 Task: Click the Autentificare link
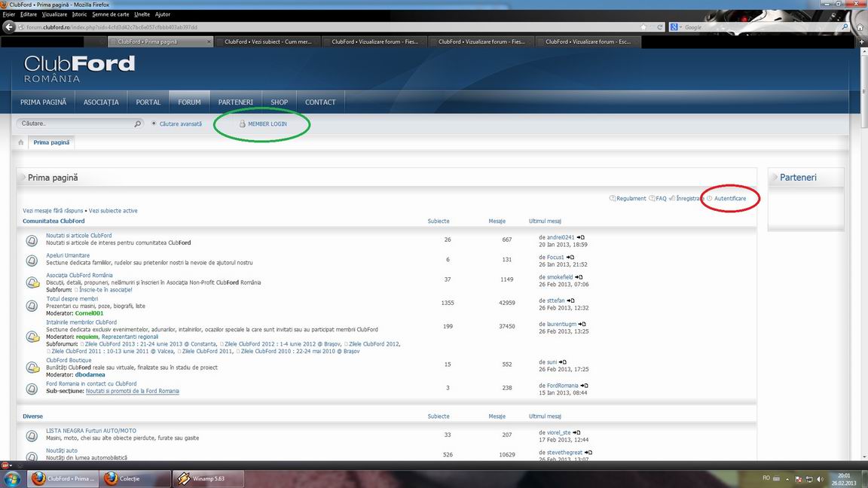coord(729,198)
